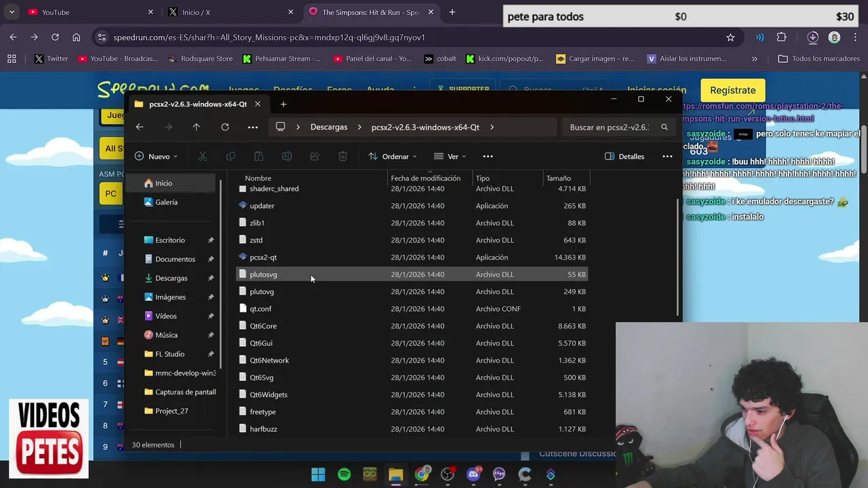Screen dimensions: 868x488
Task: Click the Explorer search box
Action: point(617,127)
